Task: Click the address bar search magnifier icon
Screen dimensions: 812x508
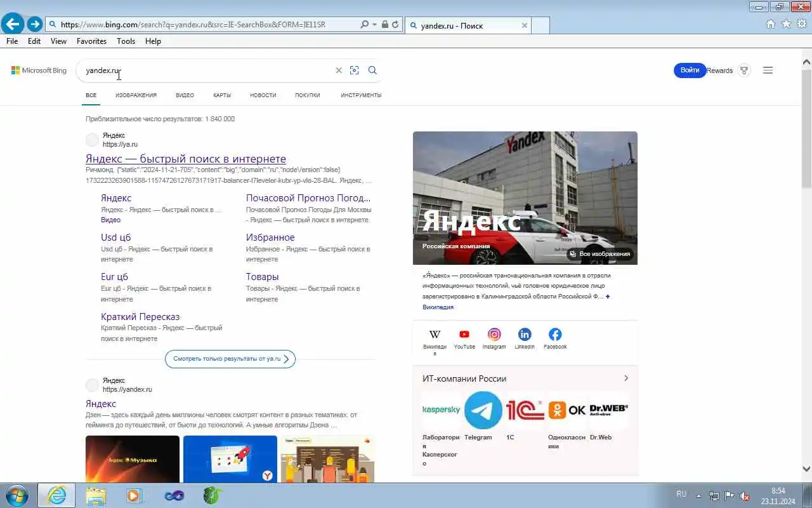Action: tap(364, 25)
